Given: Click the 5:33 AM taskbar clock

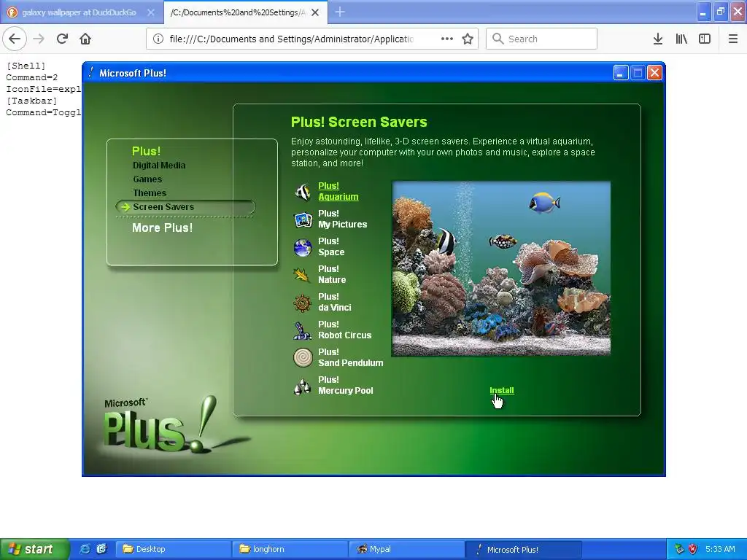Looking at the screenshot, I should (720, 549).
